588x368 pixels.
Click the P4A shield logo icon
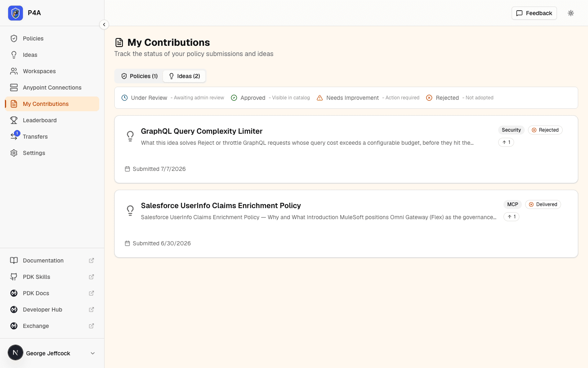coord(16,13)
